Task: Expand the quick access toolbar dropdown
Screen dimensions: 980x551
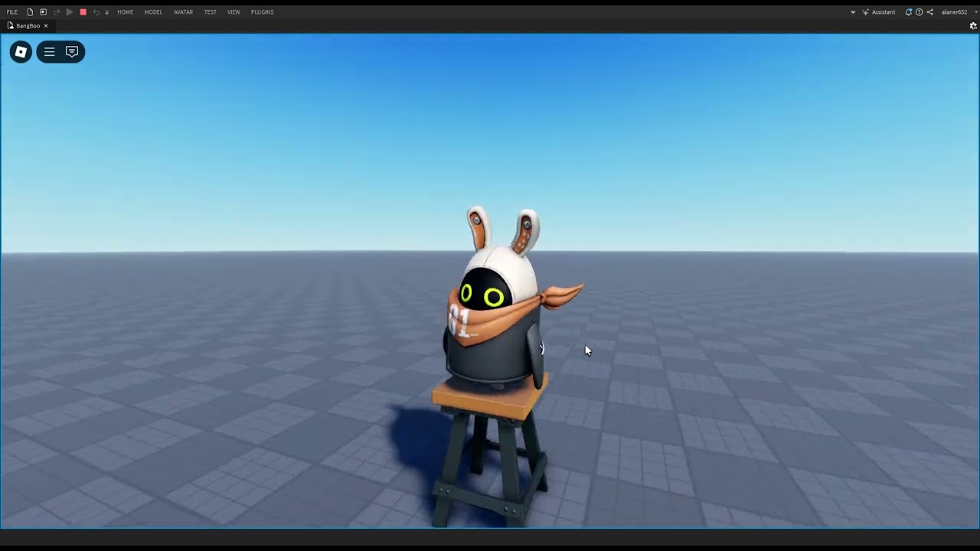Action: (106, 12)
